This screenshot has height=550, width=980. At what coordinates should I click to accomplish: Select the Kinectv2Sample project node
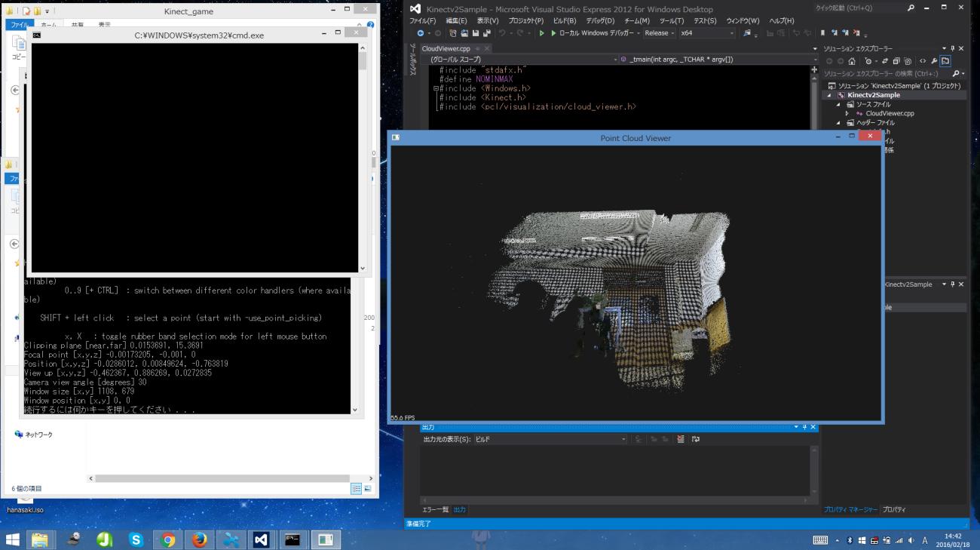(873, 95)
